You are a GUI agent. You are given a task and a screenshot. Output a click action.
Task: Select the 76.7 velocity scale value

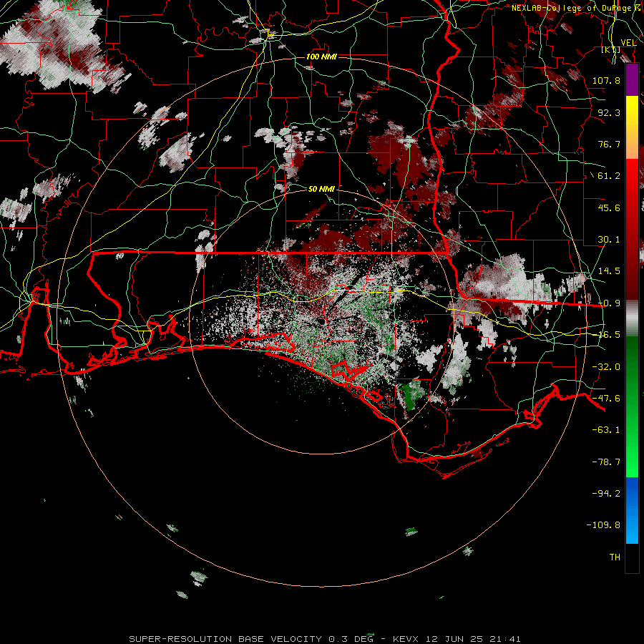pyautogui.click(x=609, y=144)
